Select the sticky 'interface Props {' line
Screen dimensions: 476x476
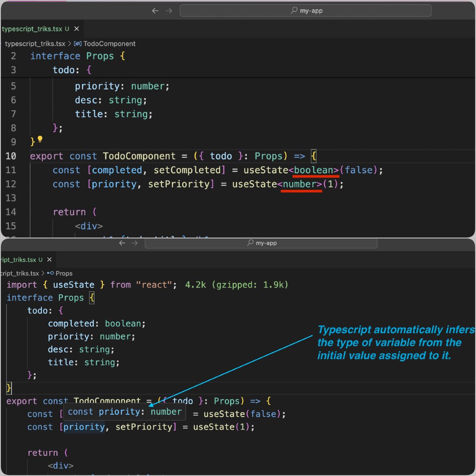click(x=78, y=56)
